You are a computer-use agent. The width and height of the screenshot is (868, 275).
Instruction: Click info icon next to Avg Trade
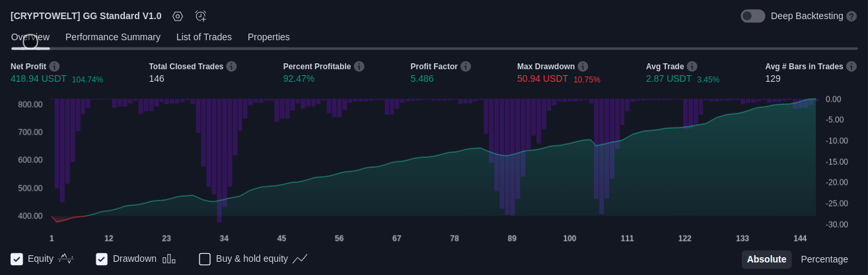692,67
